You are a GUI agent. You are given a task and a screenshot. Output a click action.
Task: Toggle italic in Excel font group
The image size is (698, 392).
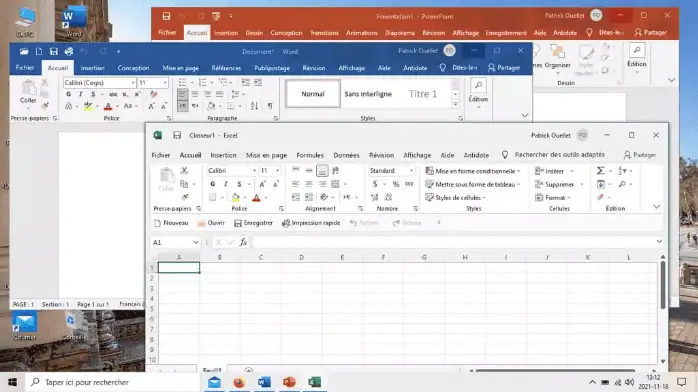click(226, 184)
